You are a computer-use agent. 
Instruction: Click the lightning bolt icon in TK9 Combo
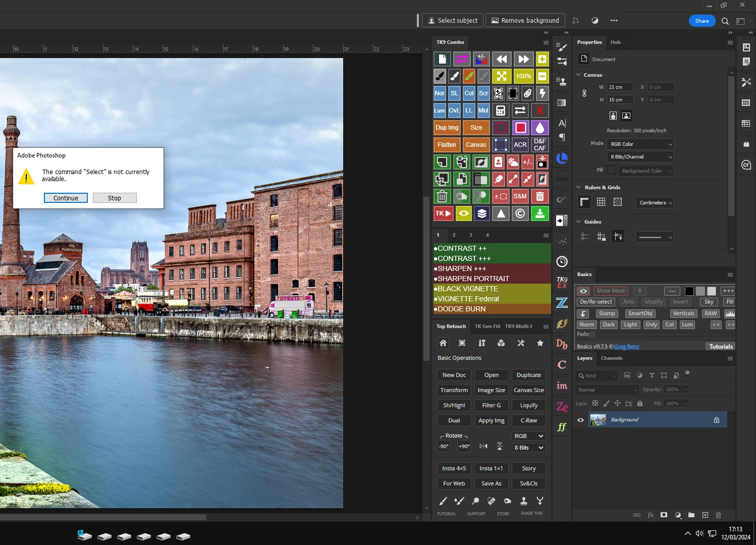542,93
